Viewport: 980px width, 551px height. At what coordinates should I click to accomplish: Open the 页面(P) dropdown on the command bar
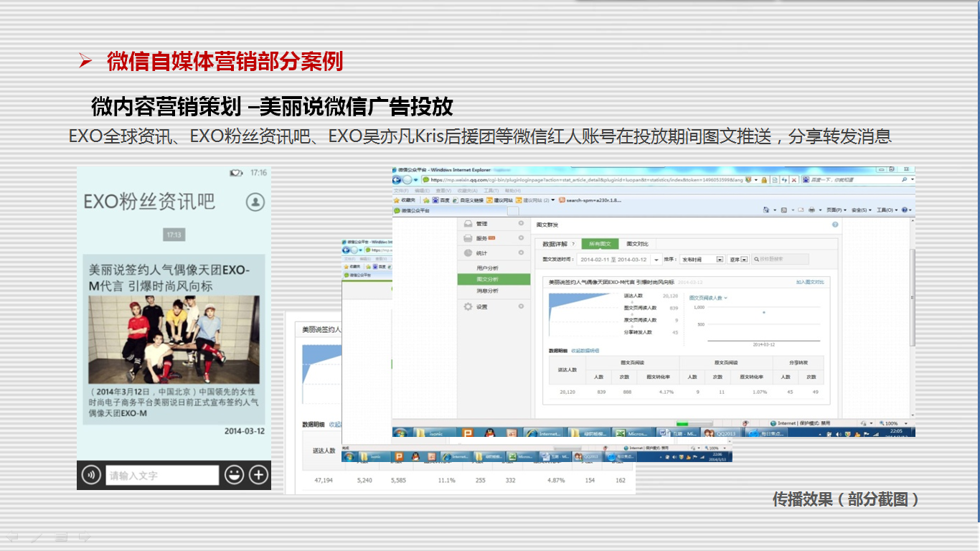836,210
